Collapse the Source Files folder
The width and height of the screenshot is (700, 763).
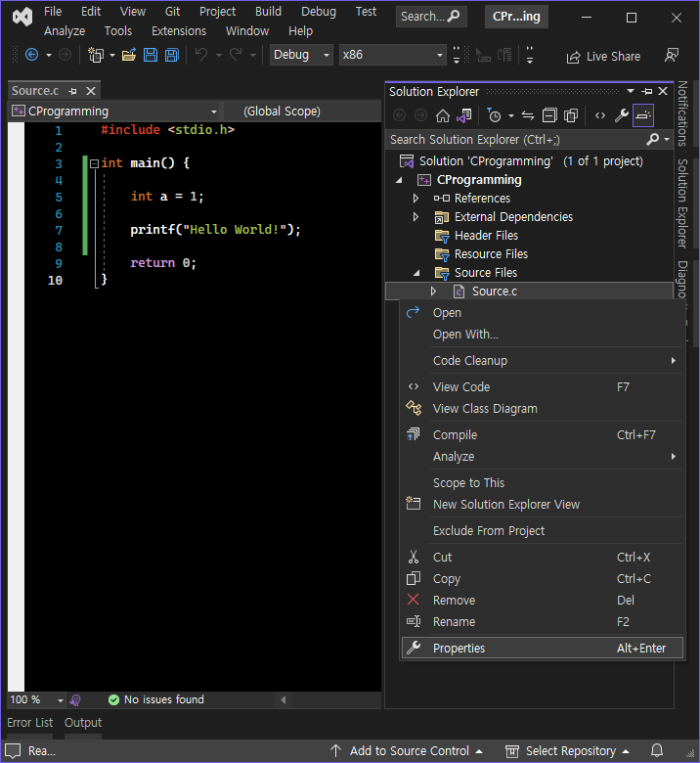(x=416, y=273)
